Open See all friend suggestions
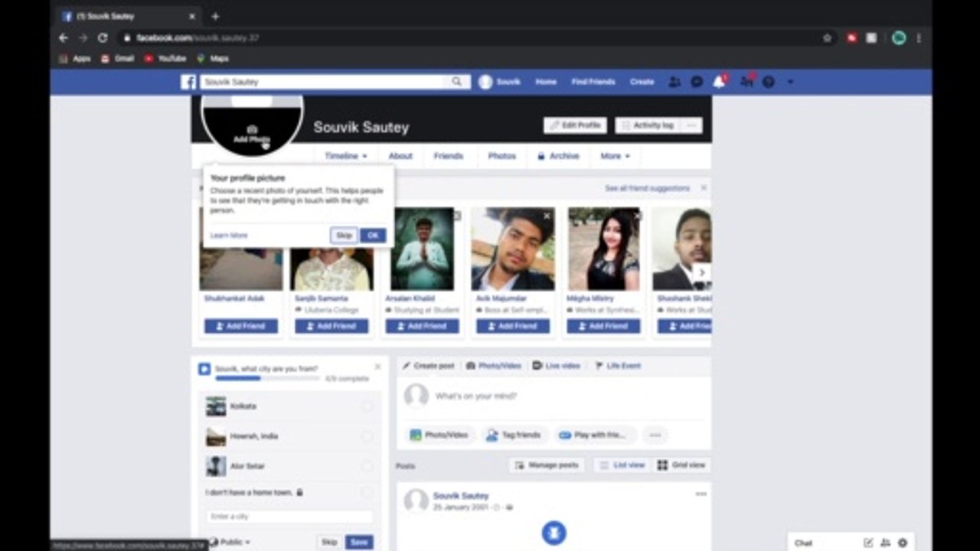Image resolution: width=980 pixels, height=551 pixels. [648, 188]
